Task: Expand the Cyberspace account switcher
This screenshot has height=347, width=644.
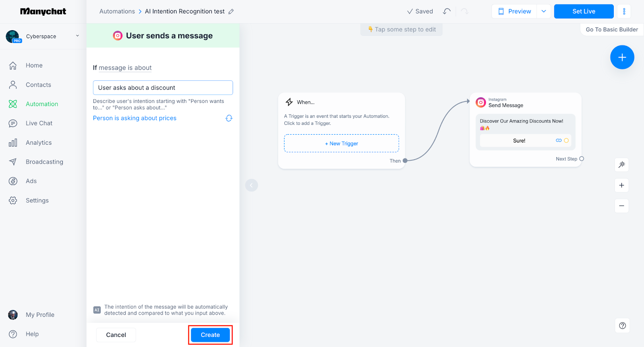Action: pos(77,36)
